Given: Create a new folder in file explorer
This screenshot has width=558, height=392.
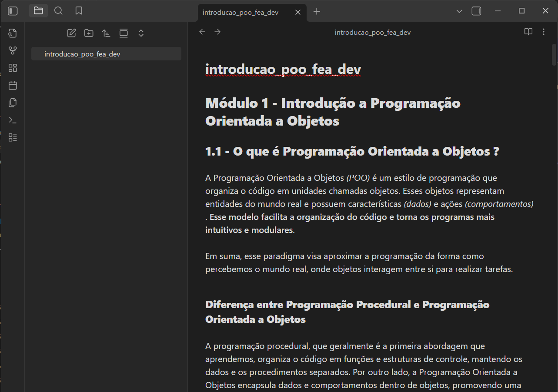Looking at the screenshot, I should (89, 33).
